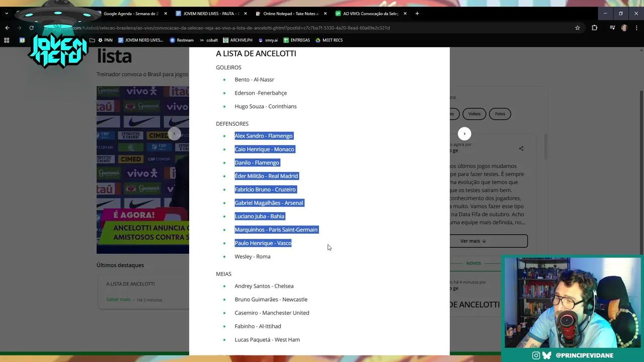
Task: Open the ARCHIVE.PH bookmark
Action: [x=237, y=40]
